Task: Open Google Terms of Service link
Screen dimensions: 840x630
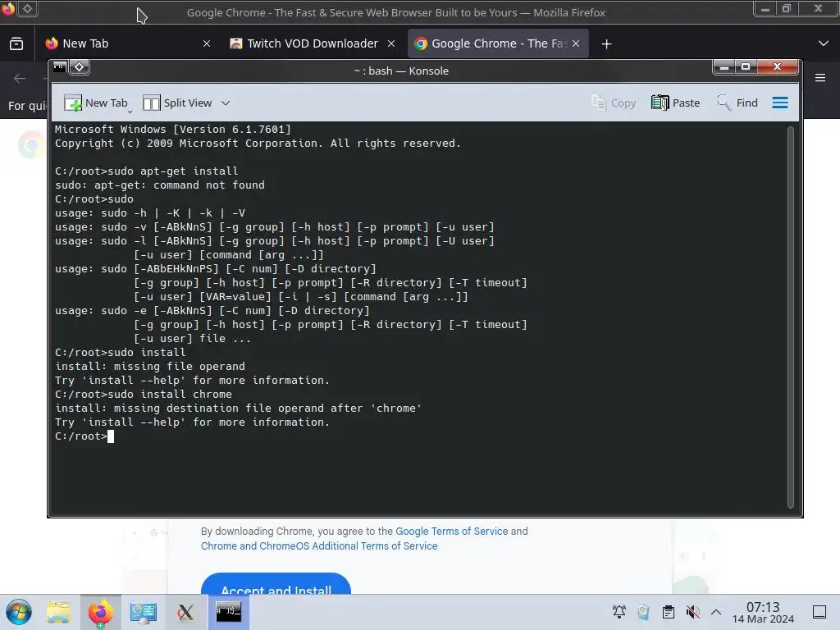Action: coord(452,531)
